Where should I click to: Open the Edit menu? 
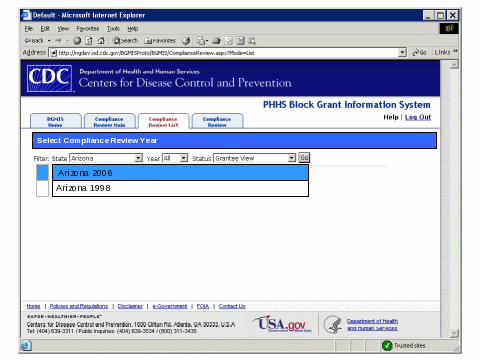point(45,29)
